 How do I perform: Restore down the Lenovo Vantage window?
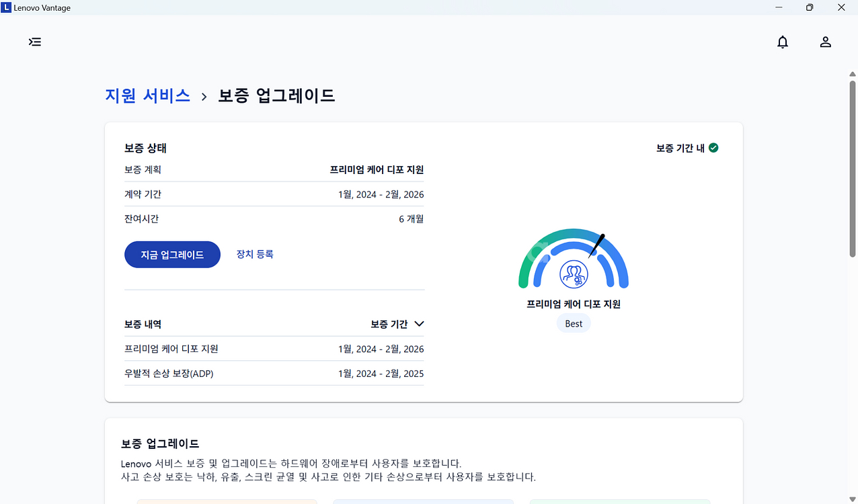point(810,7)
